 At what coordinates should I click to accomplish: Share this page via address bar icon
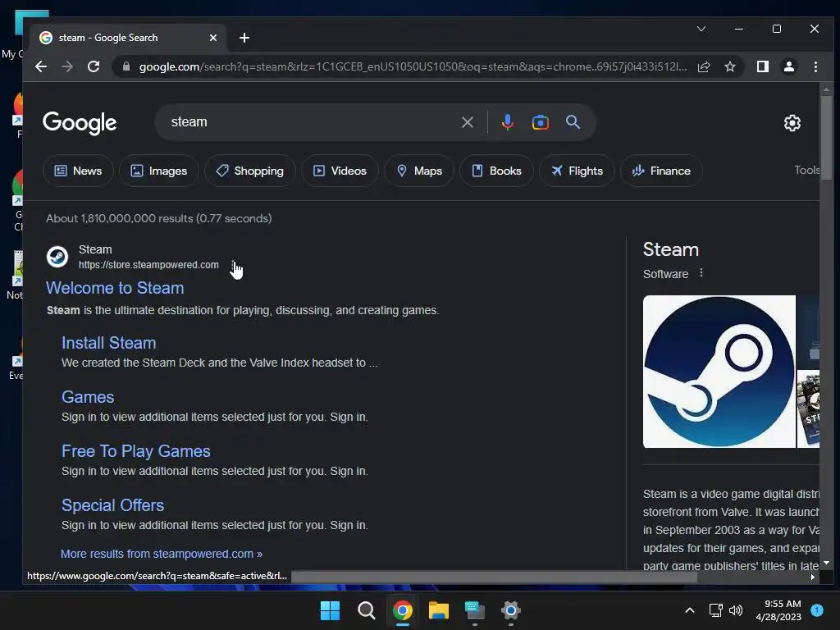(704, 66)
